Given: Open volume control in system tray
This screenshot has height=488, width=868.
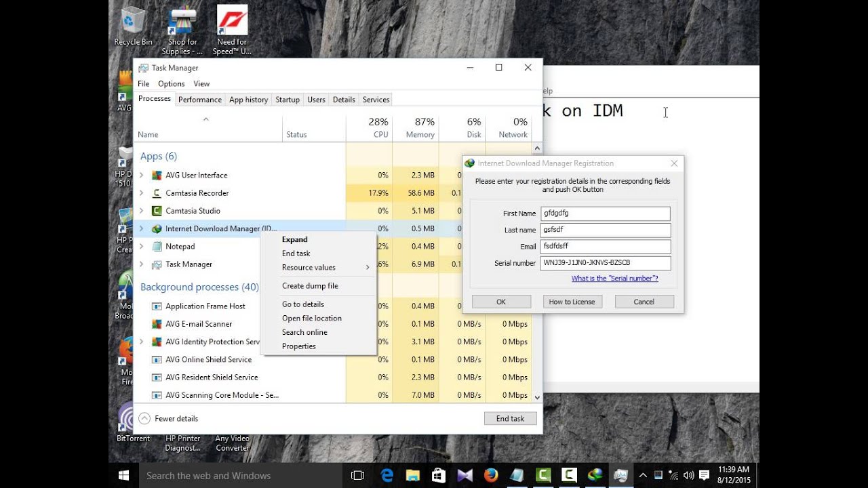Looking at the screenshot, I should (x=688, y=476).
